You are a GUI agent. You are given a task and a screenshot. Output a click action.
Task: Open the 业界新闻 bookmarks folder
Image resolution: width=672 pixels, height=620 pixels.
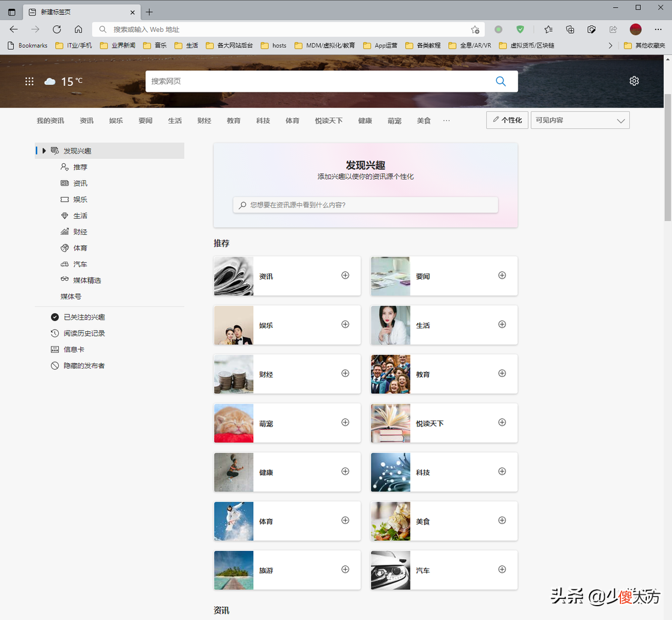[118, 46]
